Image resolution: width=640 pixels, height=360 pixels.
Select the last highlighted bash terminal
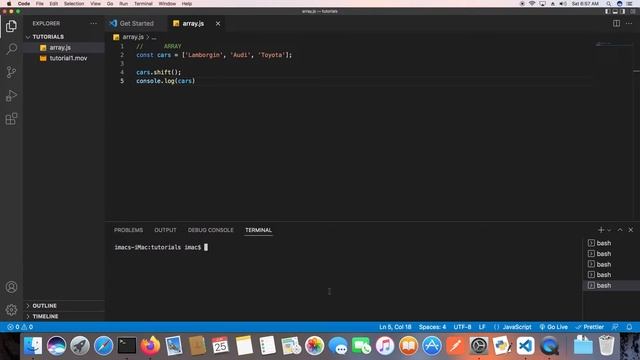(x=611, y=286)
